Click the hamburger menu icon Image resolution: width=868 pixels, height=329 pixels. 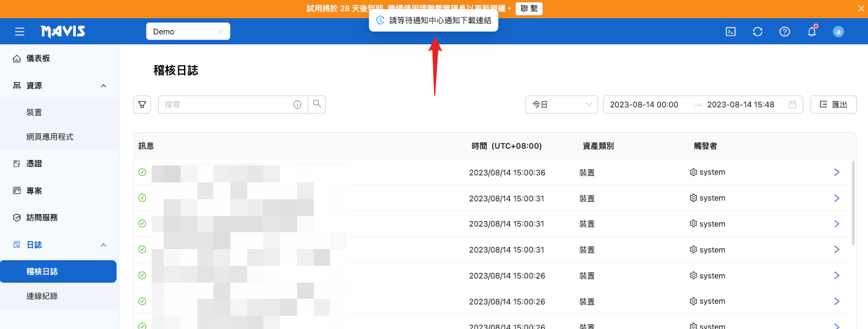(20, 32)
